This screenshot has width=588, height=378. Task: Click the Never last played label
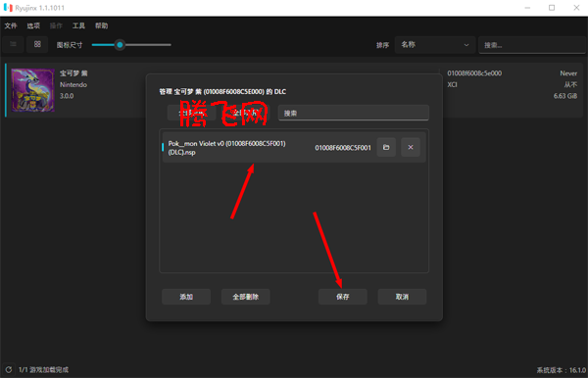(568, 73)
